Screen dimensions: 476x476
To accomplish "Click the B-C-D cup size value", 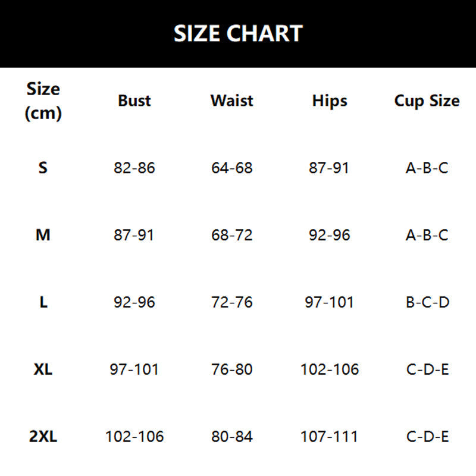I will pyautogui.click(x=427, y=302).
